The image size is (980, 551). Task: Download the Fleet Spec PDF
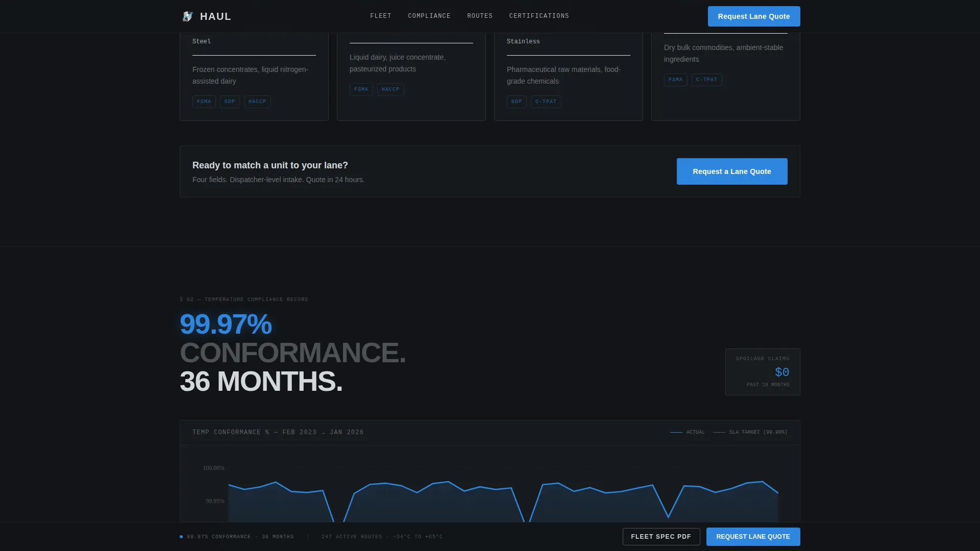pyautogui.click(x=661, y=537)
